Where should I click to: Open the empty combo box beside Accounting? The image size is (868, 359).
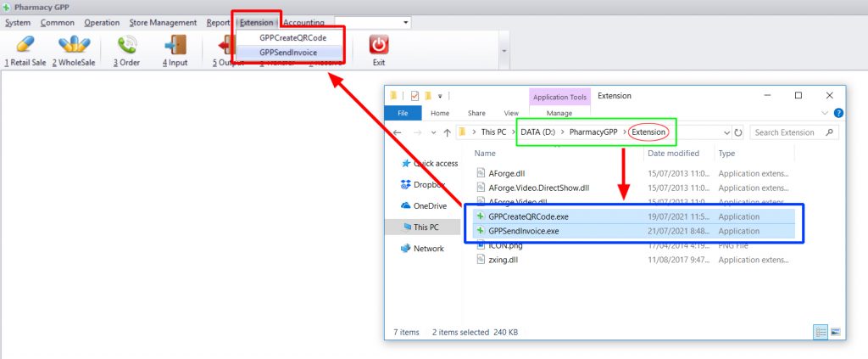pos(373,22)
